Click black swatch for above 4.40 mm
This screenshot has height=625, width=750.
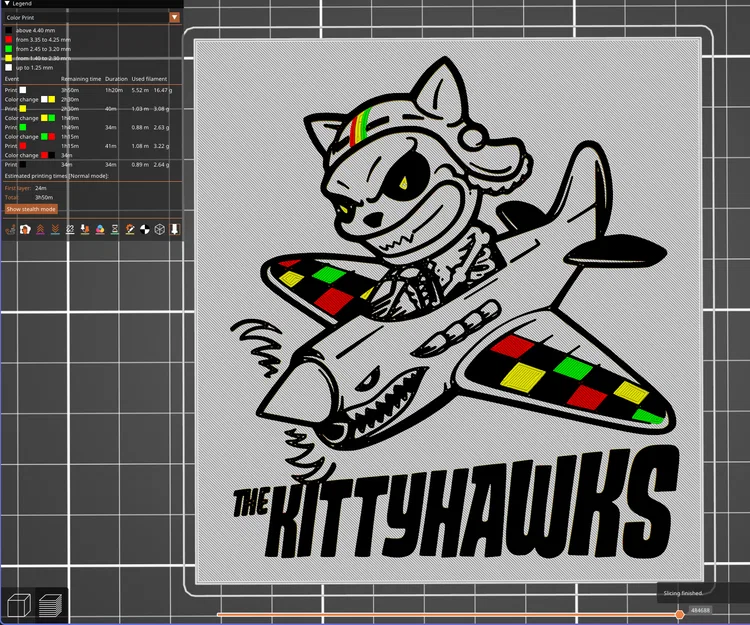tap(9, 30)
